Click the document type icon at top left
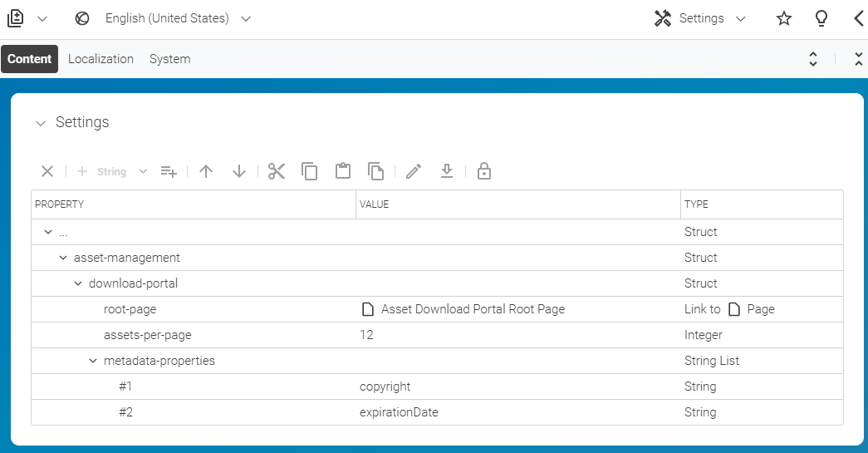This screenshot has height=453, width=868. 16,18
